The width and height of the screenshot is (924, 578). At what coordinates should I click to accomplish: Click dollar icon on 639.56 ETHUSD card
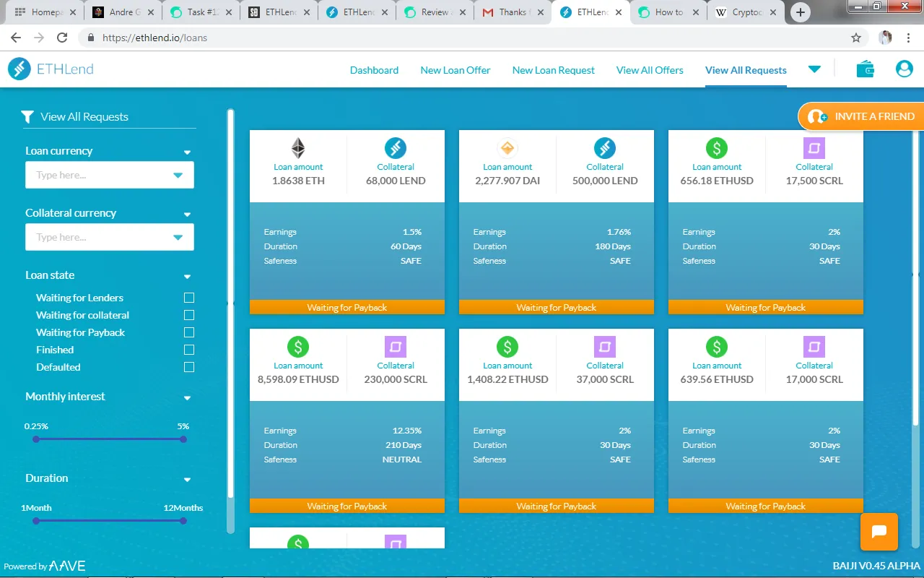717,347
